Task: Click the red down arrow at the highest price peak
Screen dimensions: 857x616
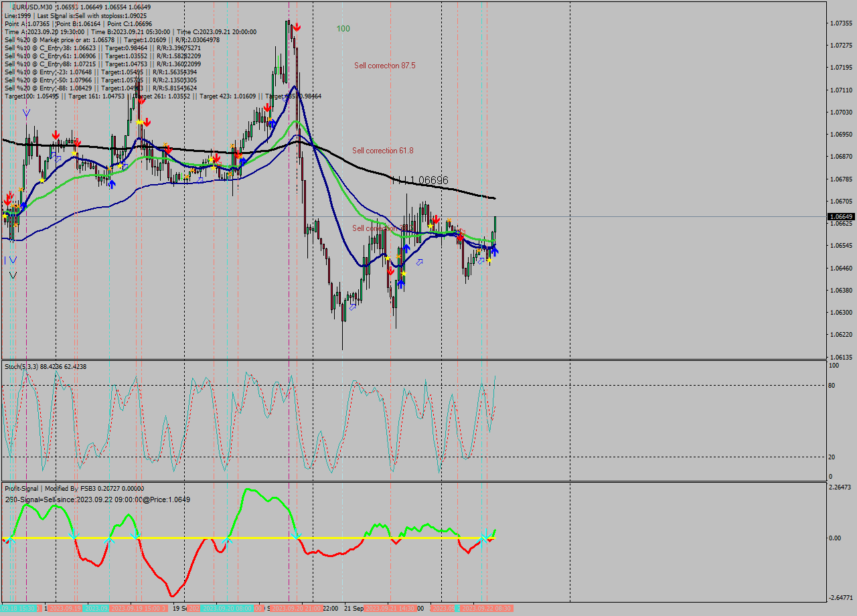Action: (x=296, y=27)
